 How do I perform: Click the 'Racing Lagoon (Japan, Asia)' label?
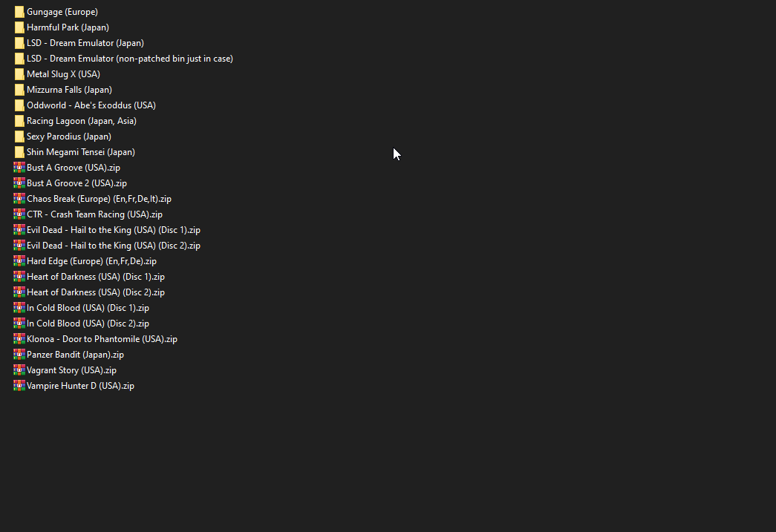click(82, 121)
